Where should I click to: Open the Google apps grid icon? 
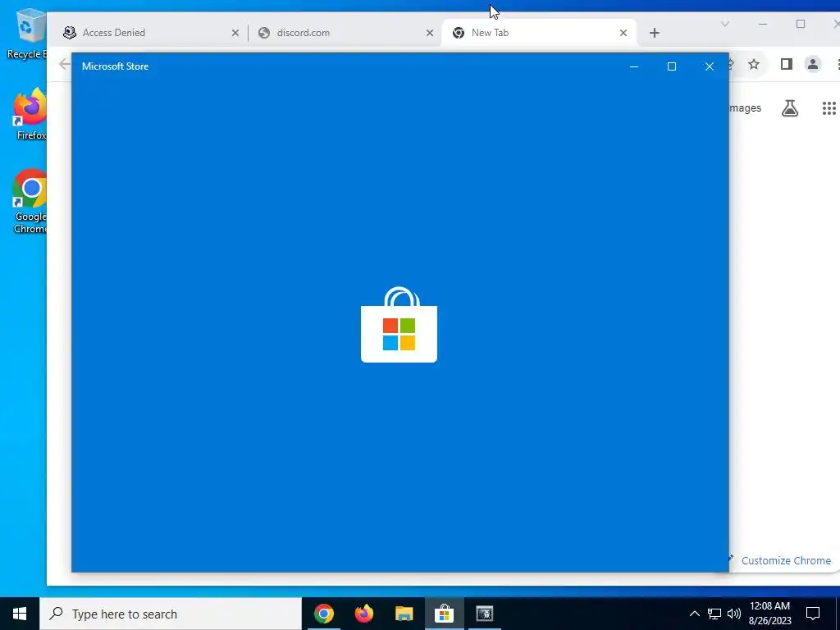click(829, 108)
